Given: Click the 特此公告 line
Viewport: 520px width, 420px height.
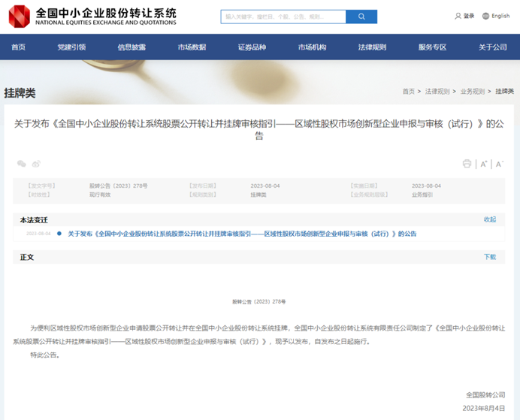Looking at the screenshot, I should [45, 355].
